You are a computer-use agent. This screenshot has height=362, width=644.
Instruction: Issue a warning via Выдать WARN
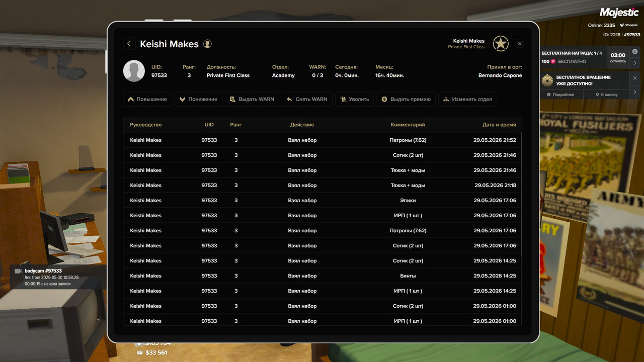pyautogui.click(x=252, y=99)
